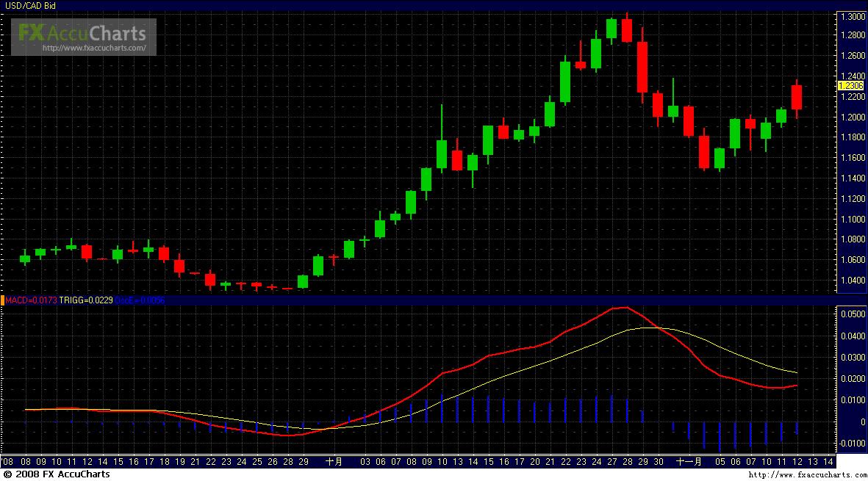This screenshot has height=481, width=868.
Task: Click the 03 date label on the time axis
Action: pyautogui.click(x=365, y=462)
